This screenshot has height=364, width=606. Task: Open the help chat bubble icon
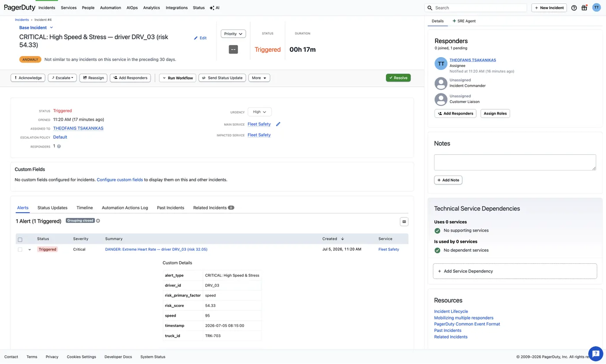[596, 353]
